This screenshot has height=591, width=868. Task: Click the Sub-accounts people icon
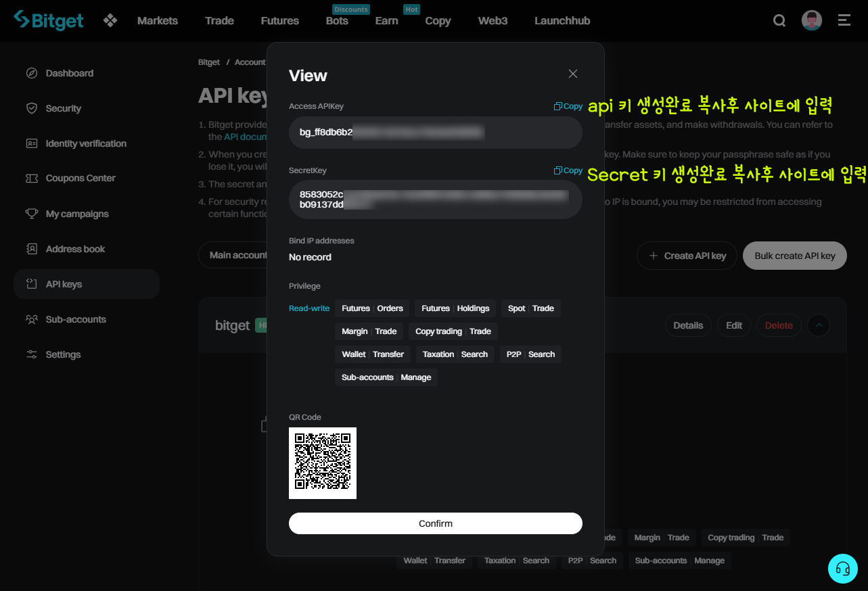tap(32, 319)
